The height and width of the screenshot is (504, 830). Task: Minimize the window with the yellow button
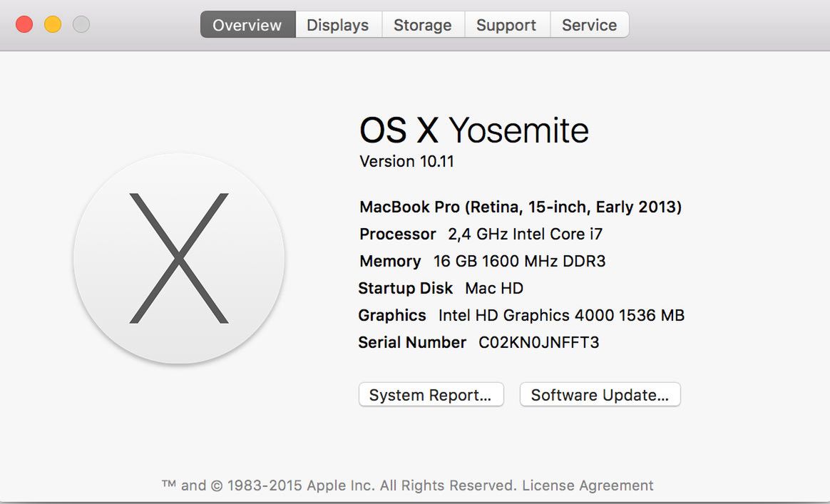53,25
